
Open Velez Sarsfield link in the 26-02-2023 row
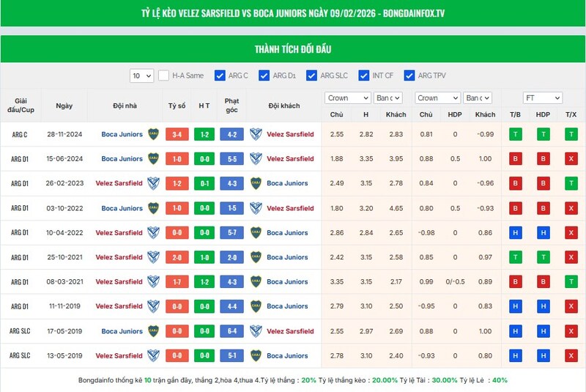tap(119, 183)
